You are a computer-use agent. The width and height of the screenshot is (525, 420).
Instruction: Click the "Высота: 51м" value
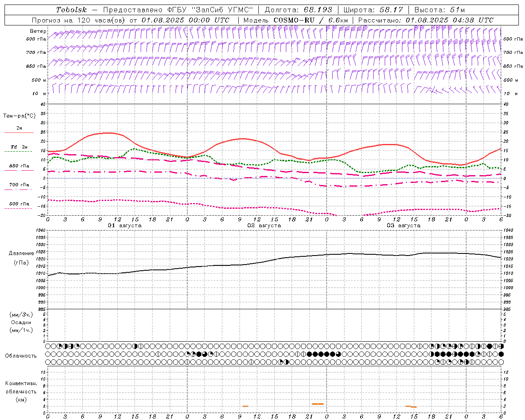click(x=440, y=10)
